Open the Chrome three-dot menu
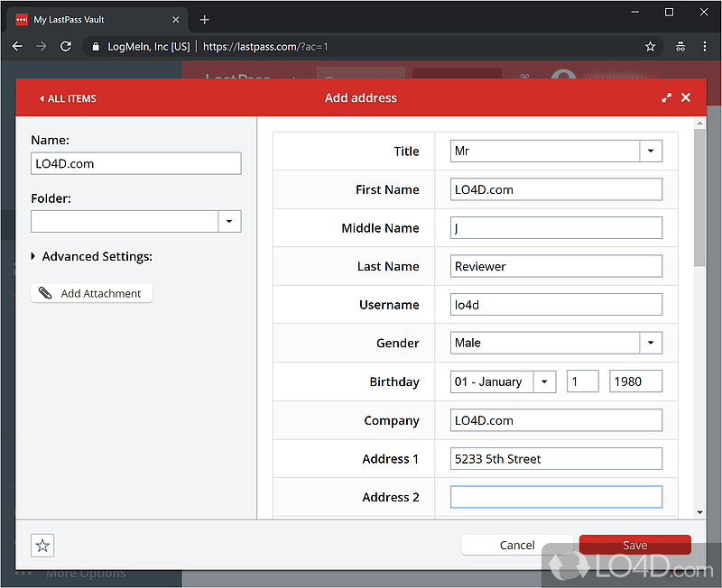Viewport: 722px width, 588px height. pos(706,46)
